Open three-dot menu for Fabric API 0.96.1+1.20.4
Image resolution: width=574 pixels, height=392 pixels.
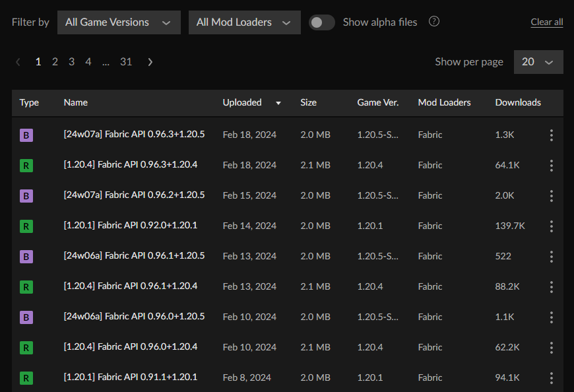[552, 287]
